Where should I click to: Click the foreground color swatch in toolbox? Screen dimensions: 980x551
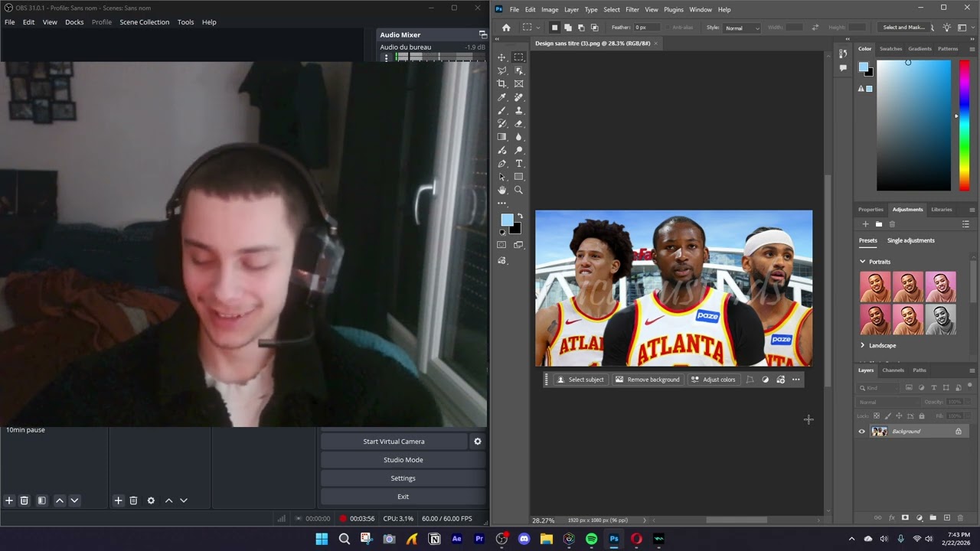(x=506, y=220)
